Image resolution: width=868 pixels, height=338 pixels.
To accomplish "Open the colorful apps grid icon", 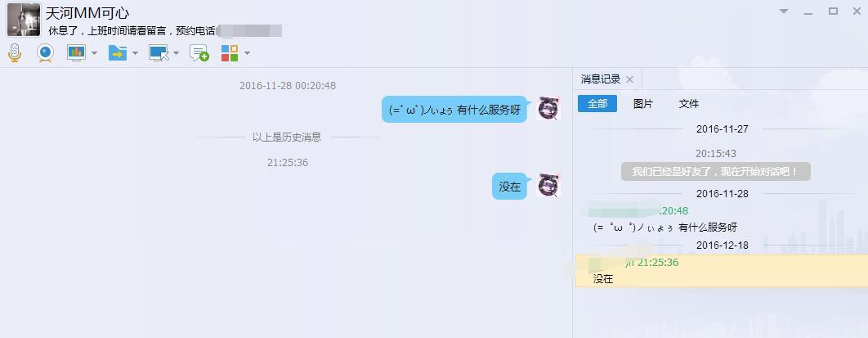I will [230, 52].
